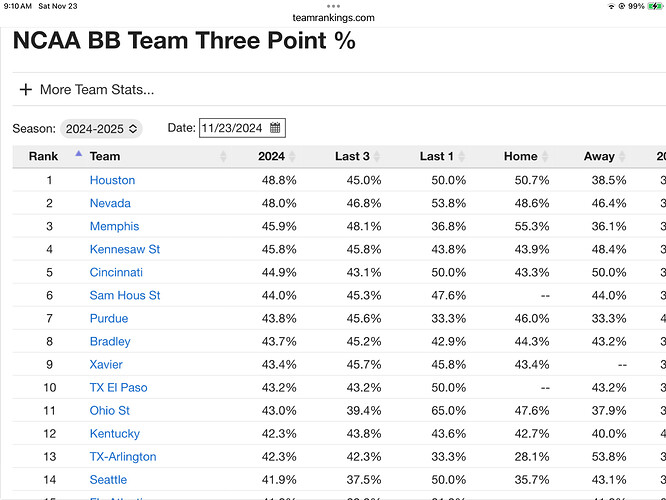Open the Kentucky team link

pyautogui.click(x=115, y=434)
